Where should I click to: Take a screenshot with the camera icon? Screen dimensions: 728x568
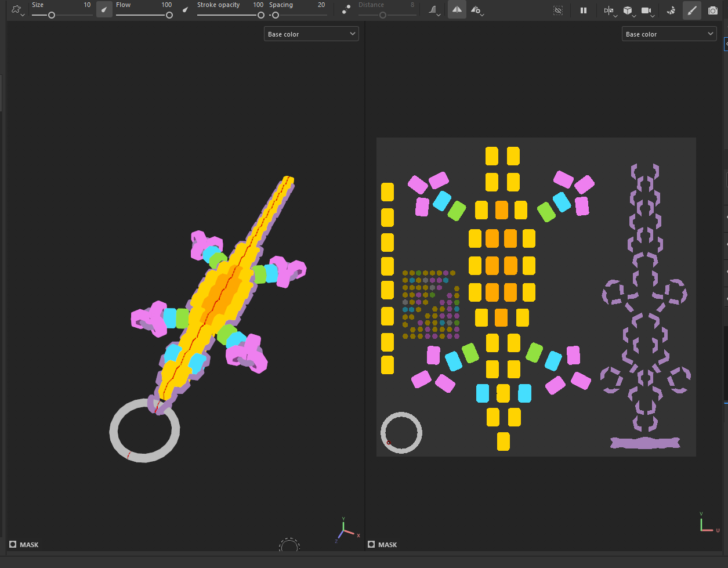[712, 10]
